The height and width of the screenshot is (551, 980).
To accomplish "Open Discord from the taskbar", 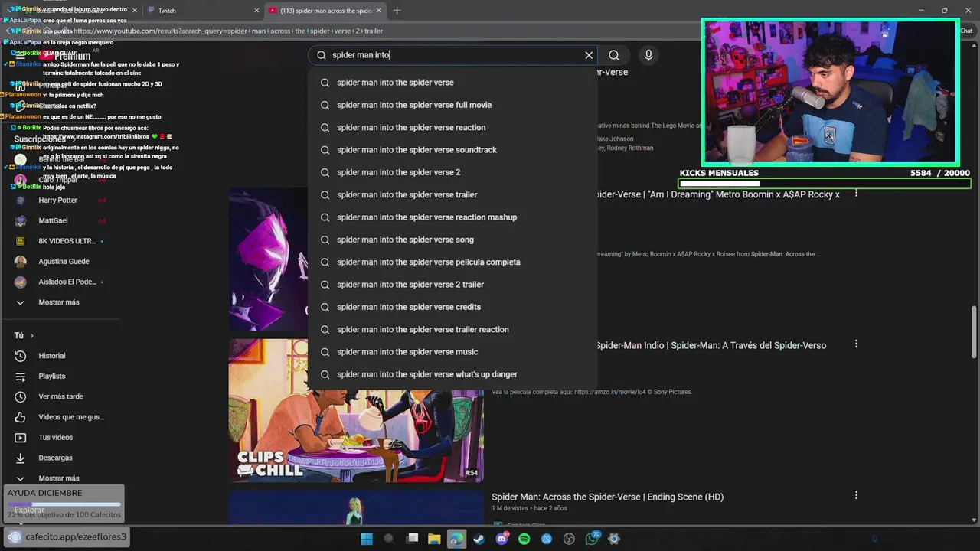I will pos(502,539).
